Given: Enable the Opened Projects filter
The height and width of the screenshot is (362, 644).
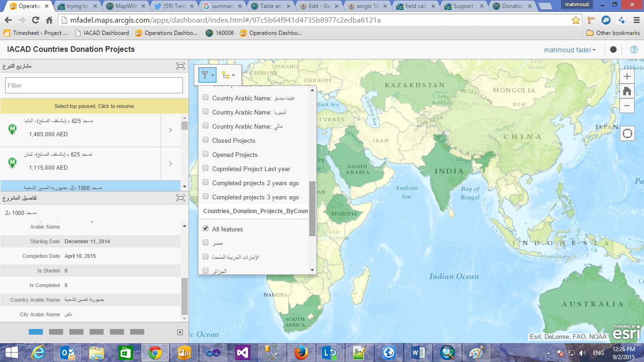Looking at the screenshot, I should click(x=206, y=154).
